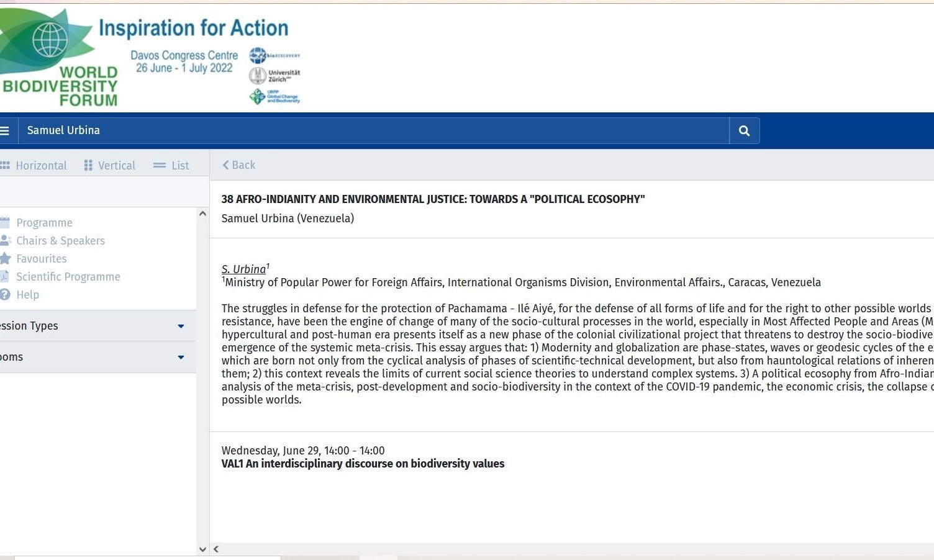This screenshot has width=934, height=560.
Task: Click the magnifying glass search button
Action: pyautogui.click(x=744, y=130)
